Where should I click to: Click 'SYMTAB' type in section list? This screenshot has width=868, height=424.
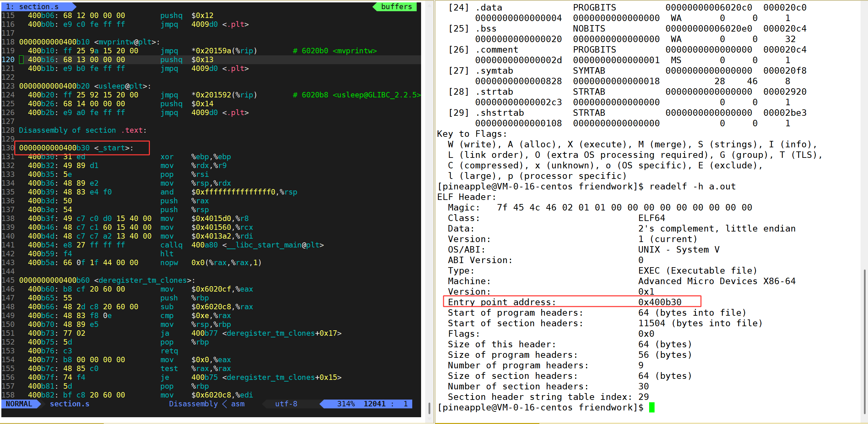coord(589,71)
